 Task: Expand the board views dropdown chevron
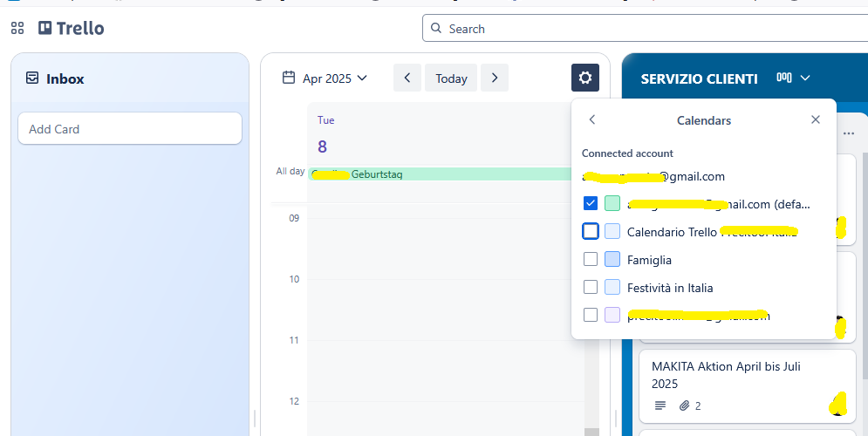pyautogui.click(x=805, y=78)
